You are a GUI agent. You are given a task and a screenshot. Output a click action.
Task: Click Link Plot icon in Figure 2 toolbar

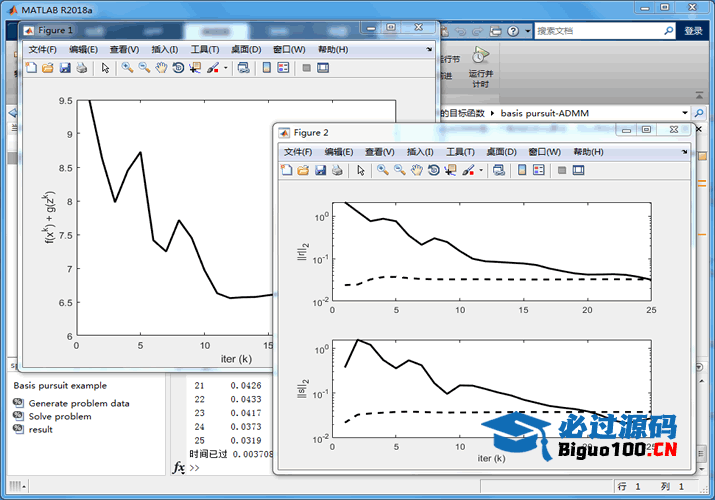[x=499, y=170]
